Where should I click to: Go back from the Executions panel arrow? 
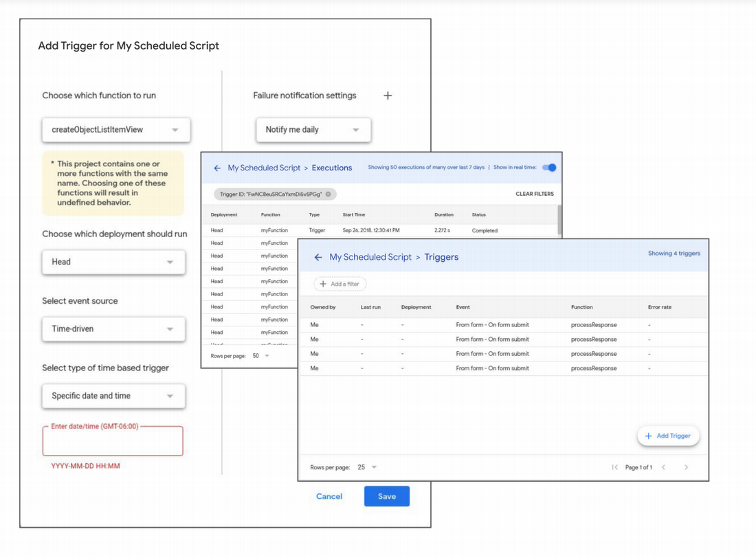pos(217,168)
